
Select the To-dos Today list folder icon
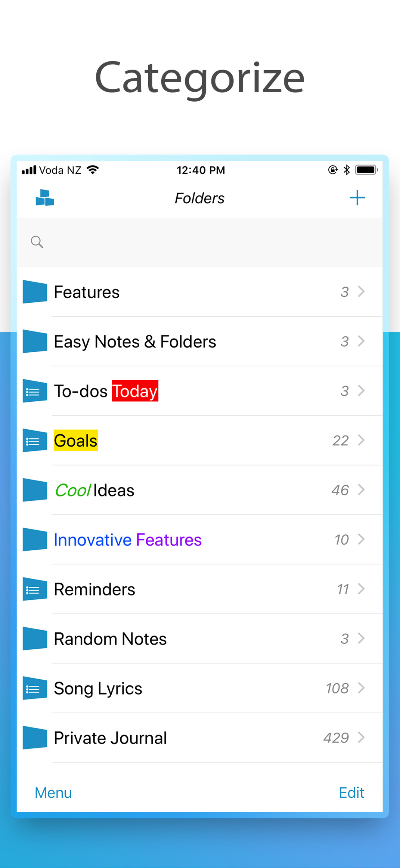pos(35,391)
